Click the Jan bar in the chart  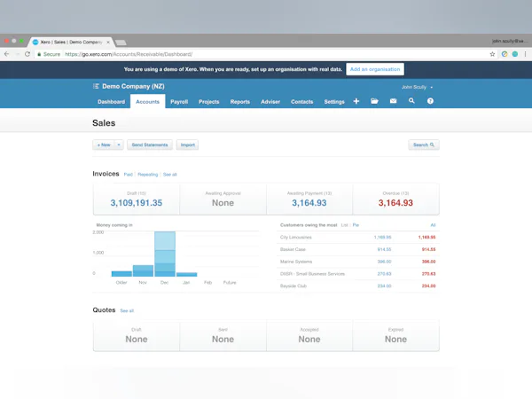[186, 275]
